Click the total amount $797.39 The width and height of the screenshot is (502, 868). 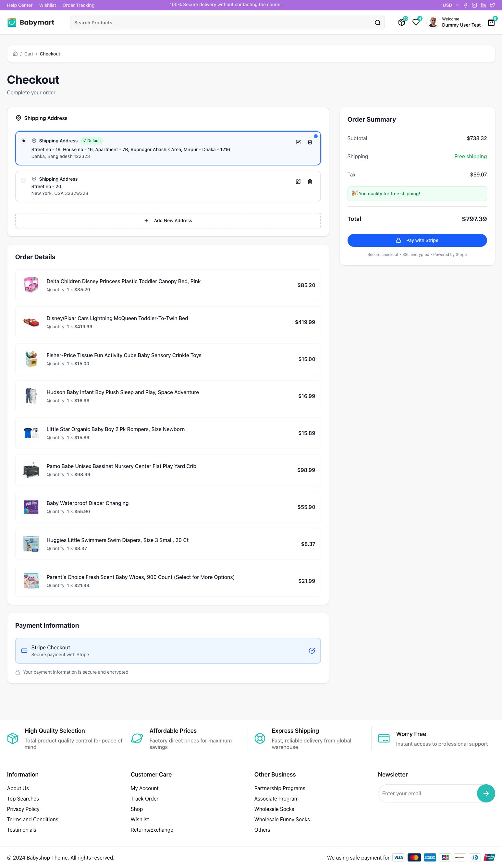tap(474, 219)
